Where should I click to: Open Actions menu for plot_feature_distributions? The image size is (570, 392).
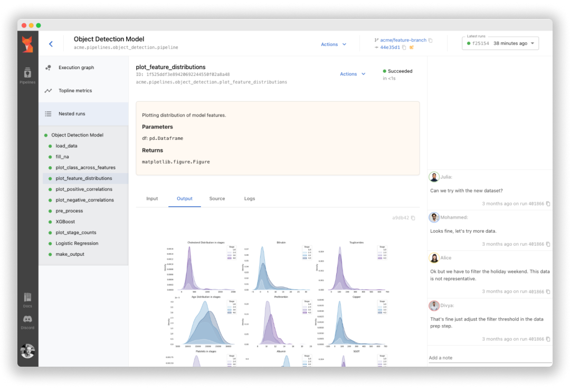[x=353, y=74]
